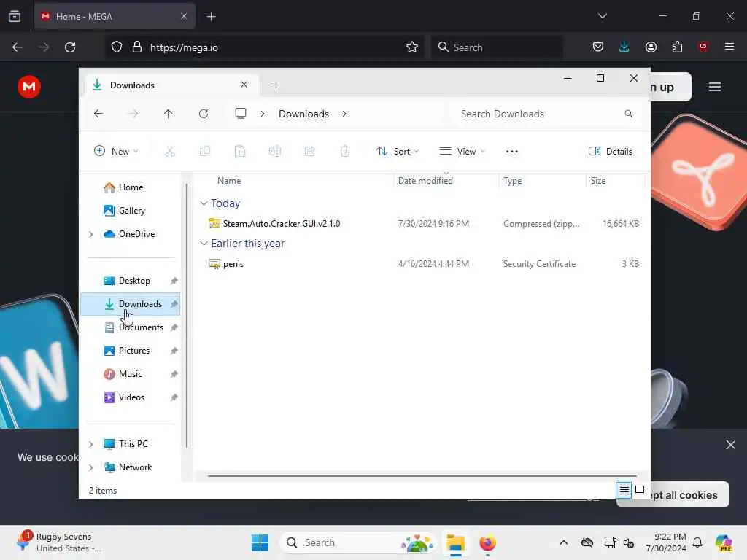Switch to large thumbnails view icon in status bar
This screenshot has width=747, height=560.
point(640,490)
